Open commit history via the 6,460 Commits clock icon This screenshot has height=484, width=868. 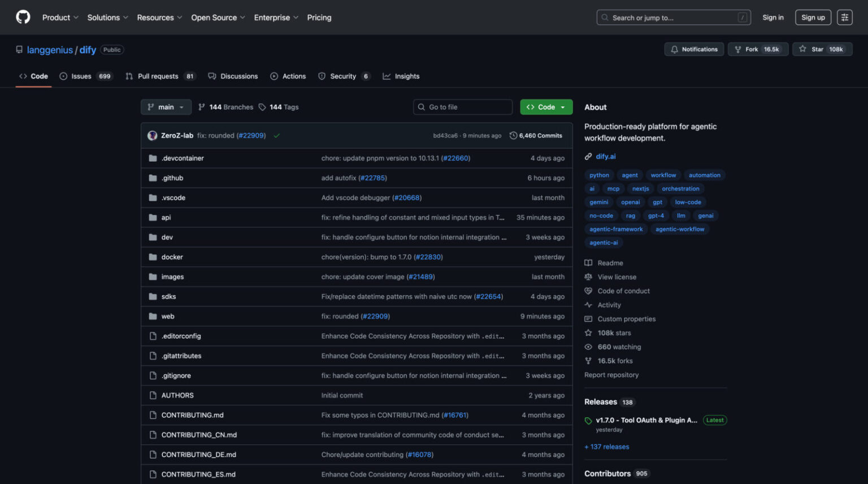[513, 135]
